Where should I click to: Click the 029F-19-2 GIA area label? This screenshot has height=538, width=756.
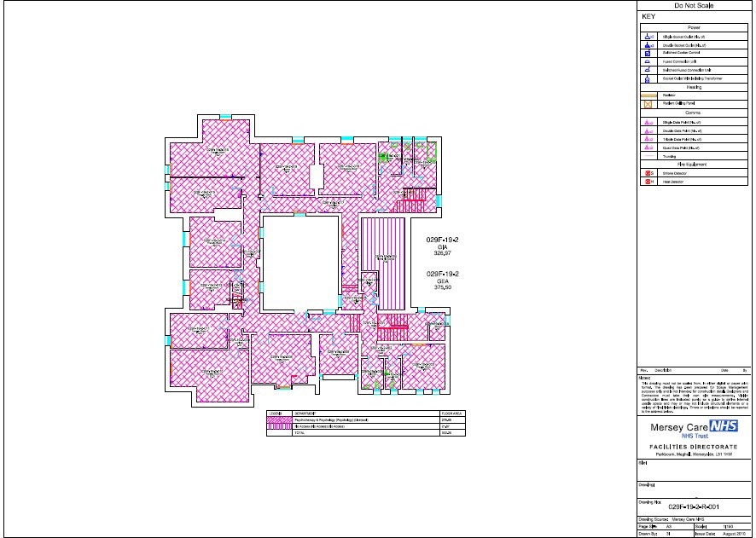pyautogui.click(x=443, y=246)
